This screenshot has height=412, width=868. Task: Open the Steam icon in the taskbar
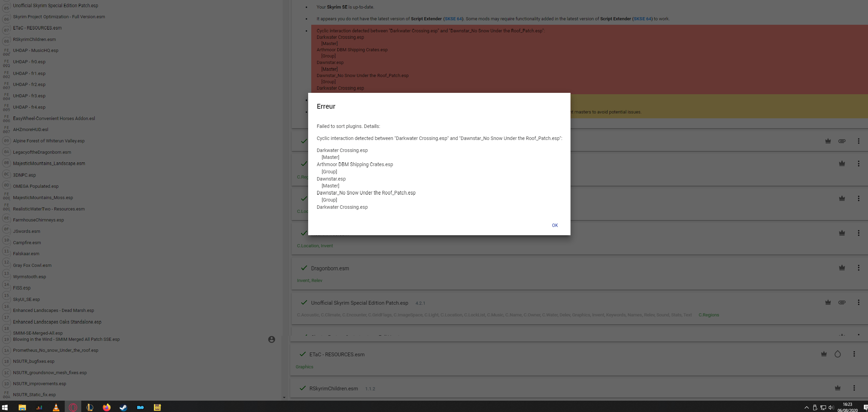tap(123, 407)
